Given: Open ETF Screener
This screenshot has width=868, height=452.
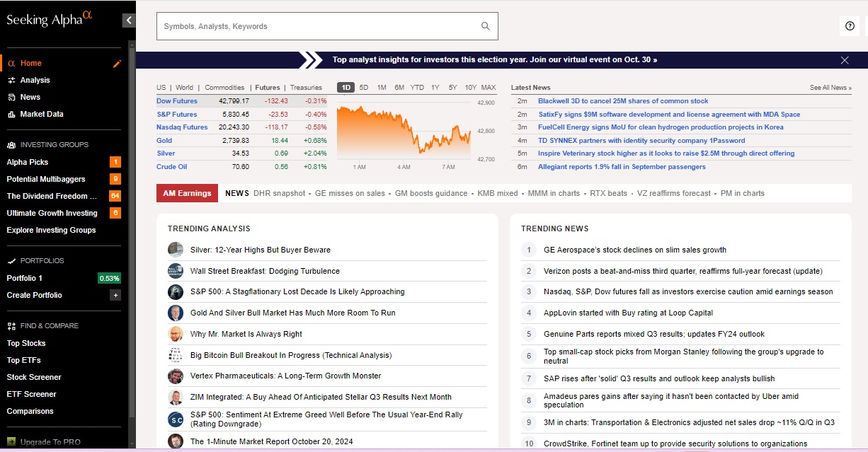Looking at the screenshot, I should pyautogui.click(x=31, y=394).
